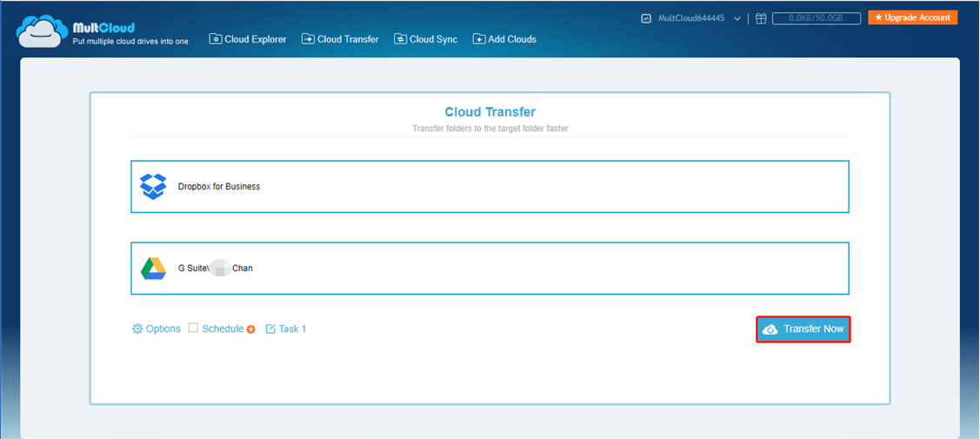This screenshot has height=439, width=980.
Task: Go to Add Clouds tab
Action: pos(504,39)
